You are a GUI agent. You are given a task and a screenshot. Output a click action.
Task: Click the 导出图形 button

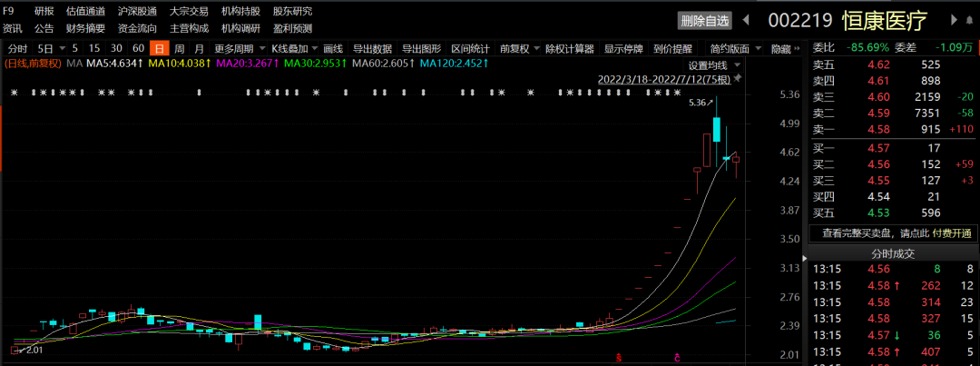click(x=421, y=49)
